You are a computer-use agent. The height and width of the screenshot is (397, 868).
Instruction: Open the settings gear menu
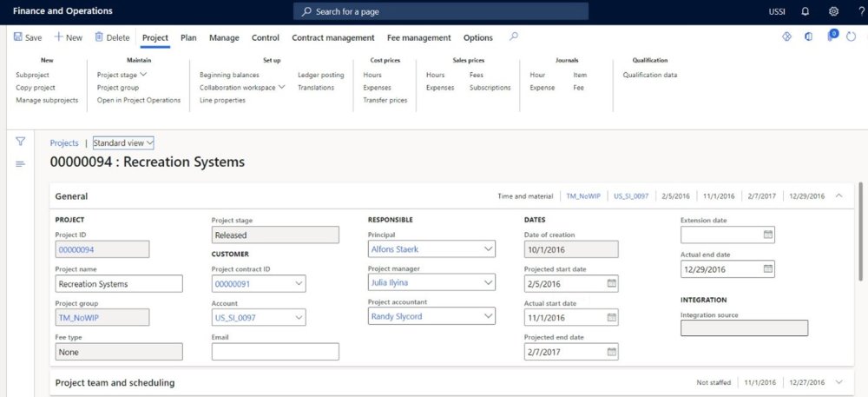point(833,11)
